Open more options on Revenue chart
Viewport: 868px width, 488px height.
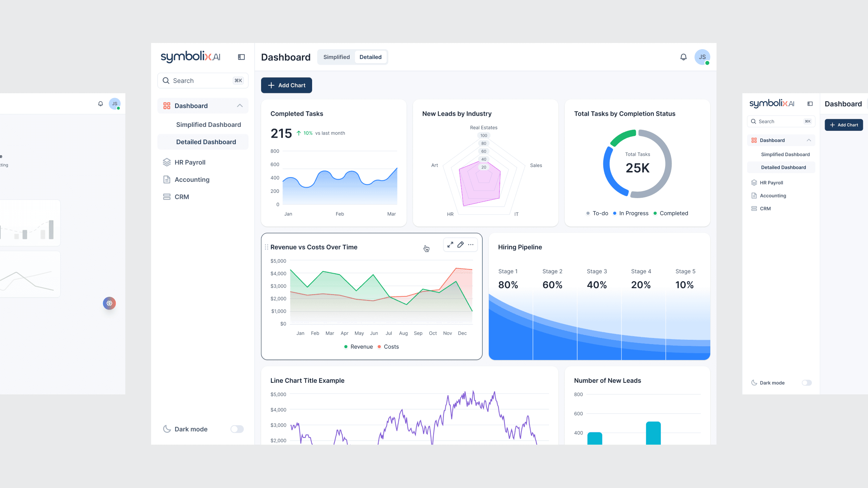[471, 245]
